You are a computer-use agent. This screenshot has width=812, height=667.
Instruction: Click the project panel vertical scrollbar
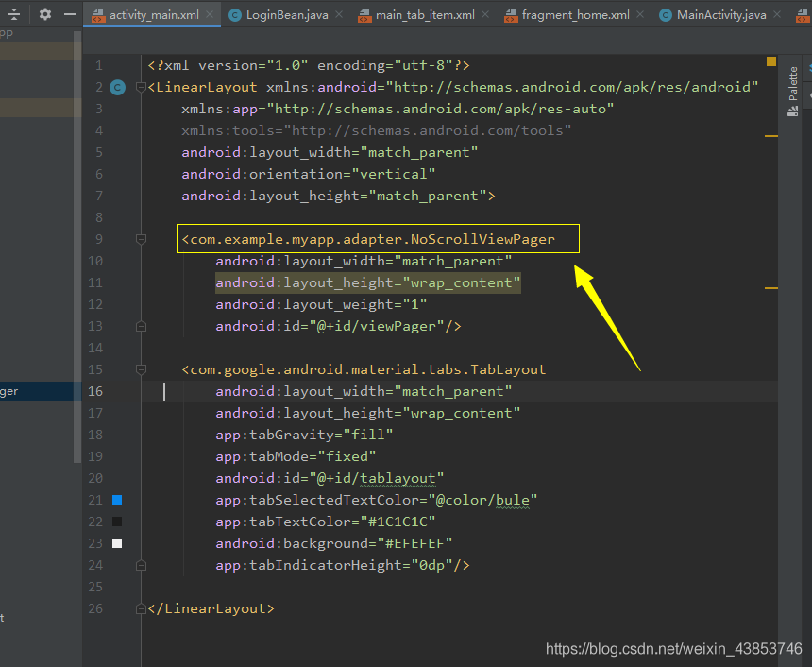pyautogui.click(x=77, y=247)
